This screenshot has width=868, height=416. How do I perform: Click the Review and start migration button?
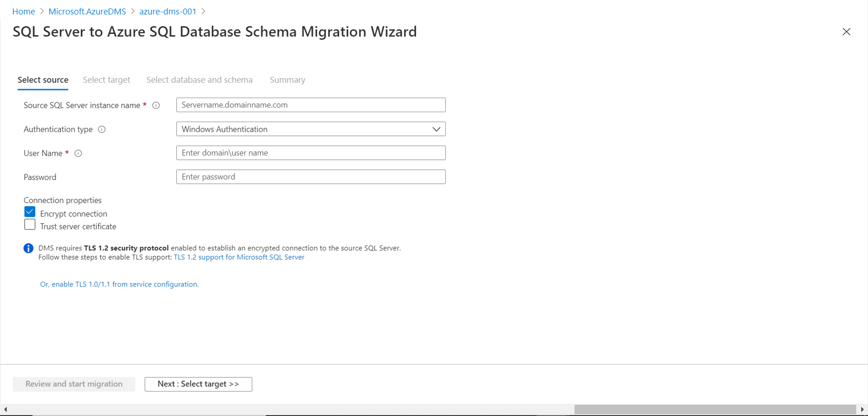[74, 384]
